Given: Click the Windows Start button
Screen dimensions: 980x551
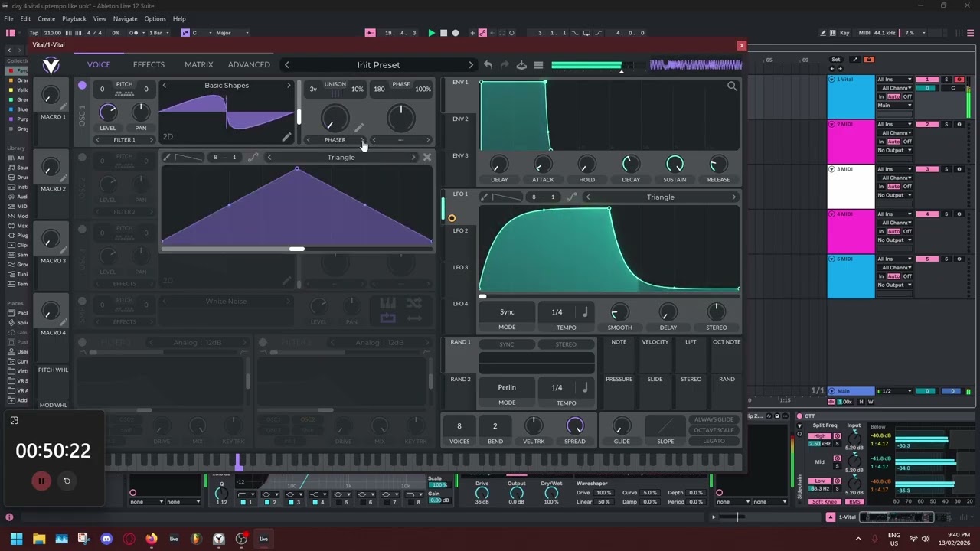Looking at the screenshot, I should (x=16, y=539).
